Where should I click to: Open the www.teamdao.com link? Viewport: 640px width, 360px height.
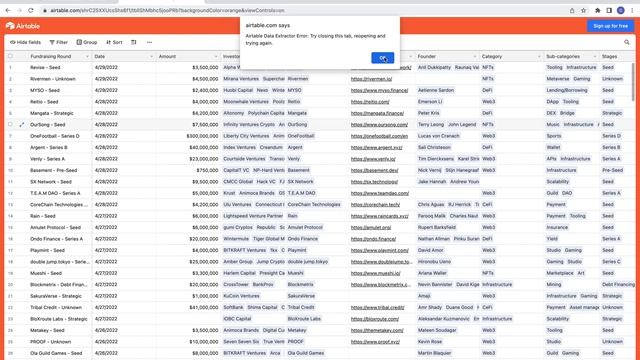380,193
